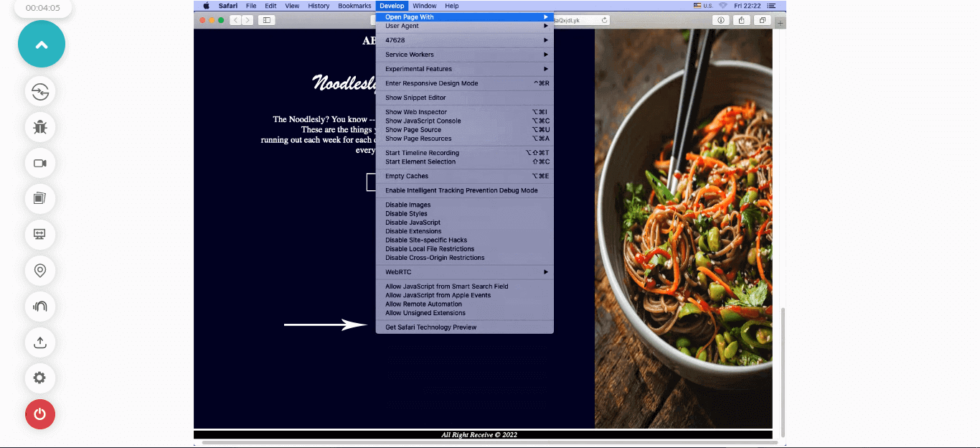Toggle Allow JavaScript from Apple Events
This screenshot has width=980, height=448.
tap(465, 295)
